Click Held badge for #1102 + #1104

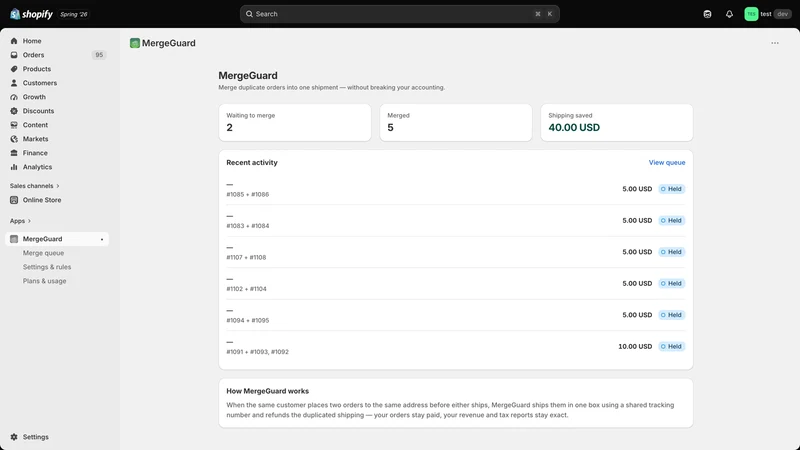click(671, 284)
